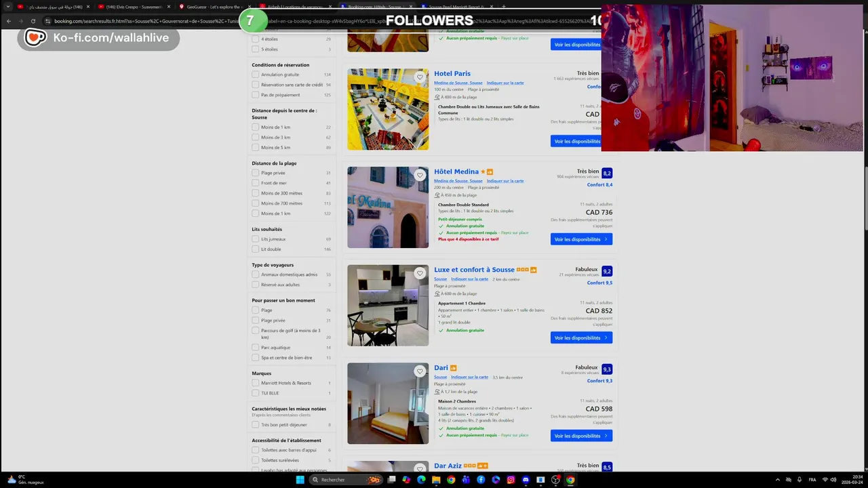The height and width of the screenshot is (488, 868).
Task: Check the TUI BLUE brand filter
Action: pyautogui.click(x=256, y=393)
